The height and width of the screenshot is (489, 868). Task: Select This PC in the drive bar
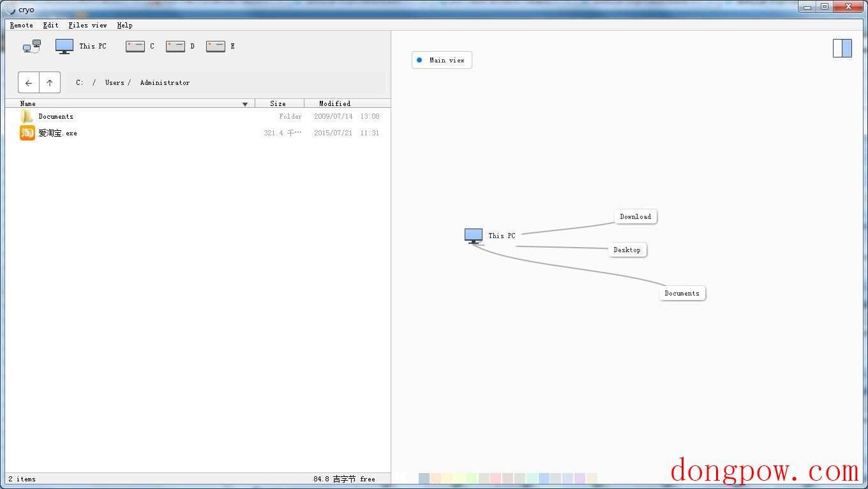point(81,46)
